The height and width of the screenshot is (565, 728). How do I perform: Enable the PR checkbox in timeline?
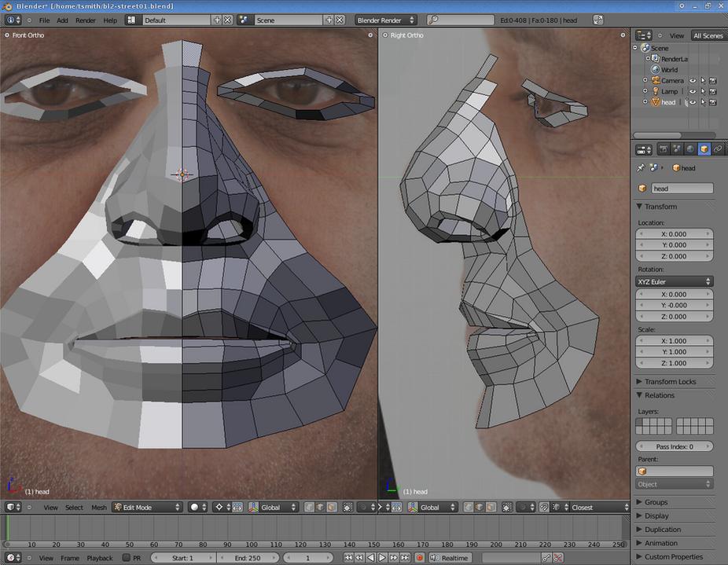click(127, 558)
